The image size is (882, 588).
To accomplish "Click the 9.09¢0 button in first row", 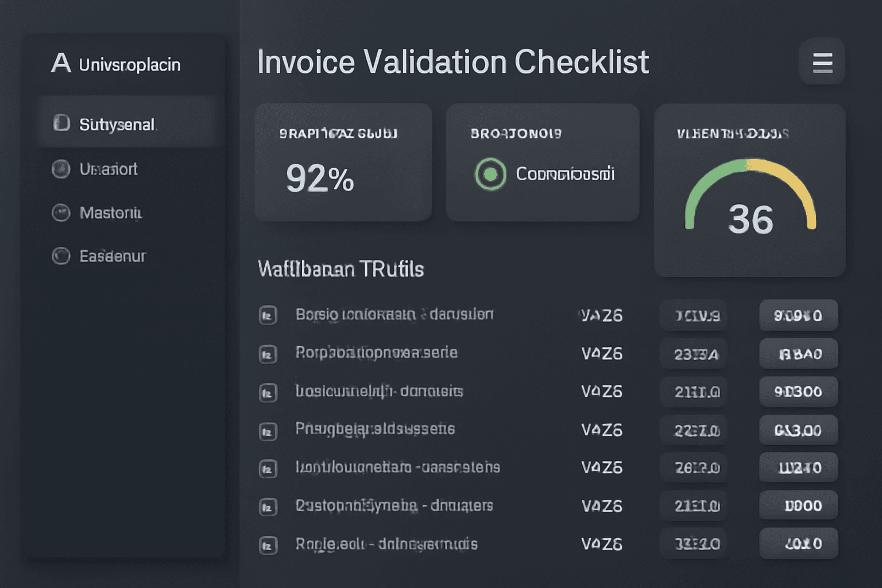I will click(x=798, y=315).
